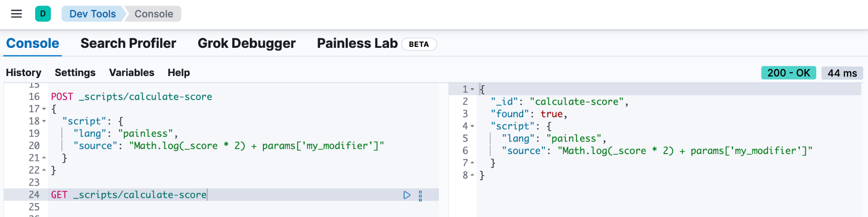Switch to the Search Profiler tab
868x217 pixels.
click(128, 43)
